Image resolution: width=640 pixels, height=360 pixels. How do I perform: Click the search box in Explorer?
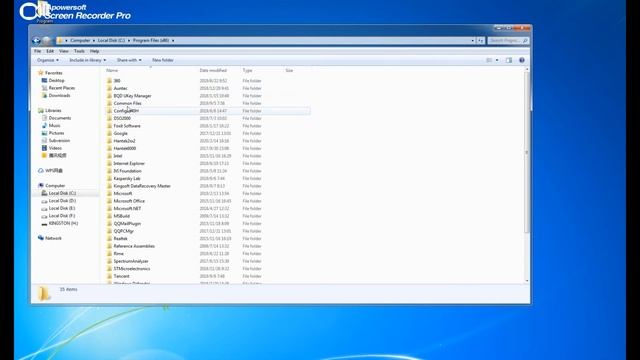(508, 40)
